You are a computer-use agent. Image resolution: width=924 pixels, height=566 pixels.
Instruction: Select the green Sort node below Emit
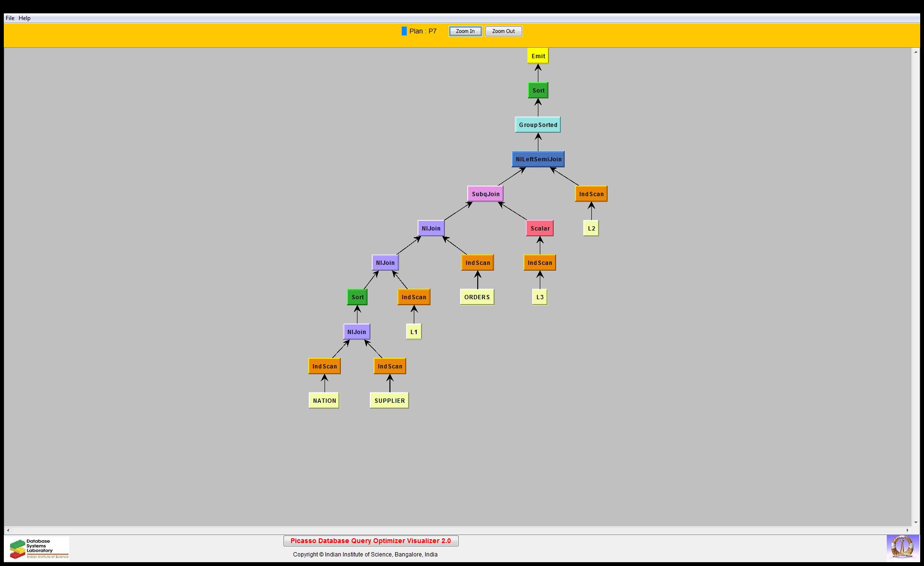click(x=538, y=90)
